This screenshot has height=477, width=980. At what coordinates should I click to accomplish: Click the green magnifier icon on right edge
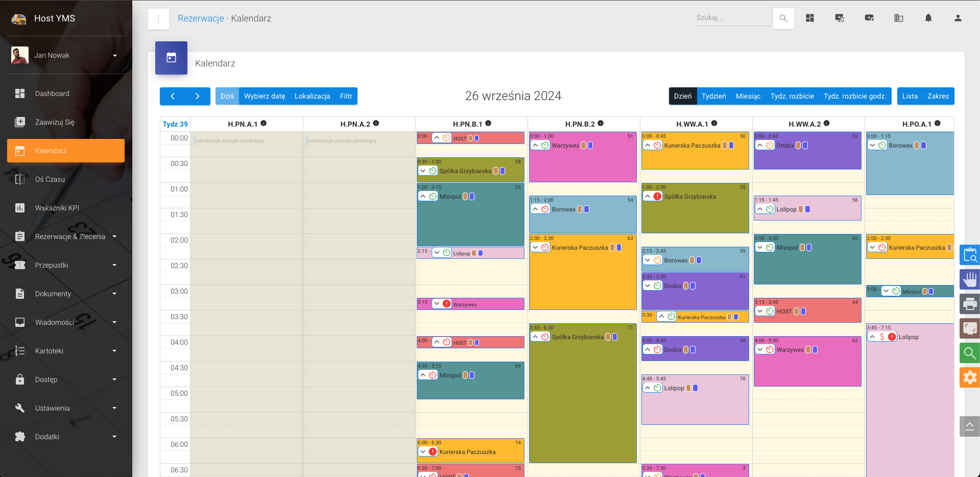point(969,353)
